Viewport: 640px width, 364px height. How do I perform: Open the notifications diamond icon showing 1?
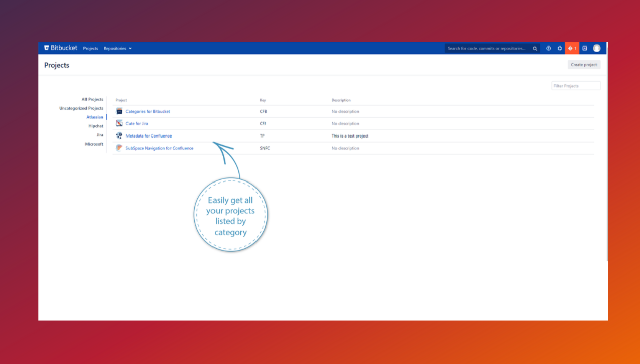[x=571, y=48]
